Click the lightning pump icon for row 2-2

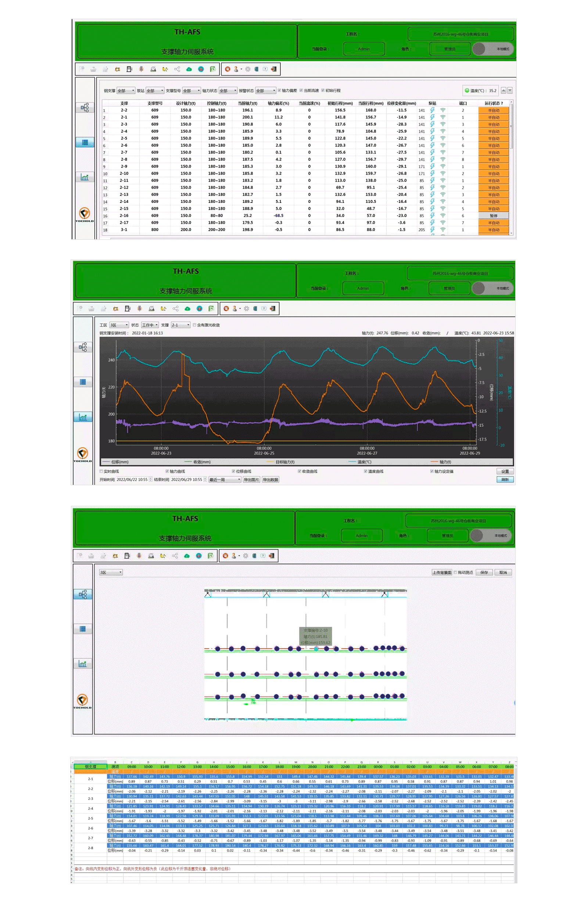(x=432, y=110)
